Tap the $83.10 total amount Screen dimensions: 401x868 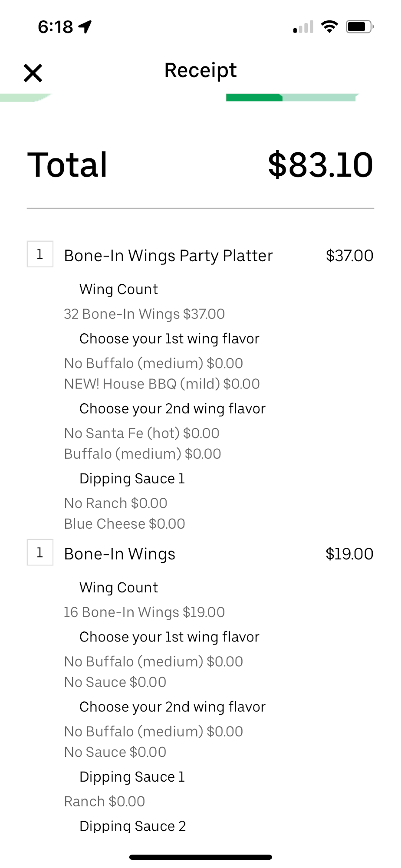click(x=320, y=165)
